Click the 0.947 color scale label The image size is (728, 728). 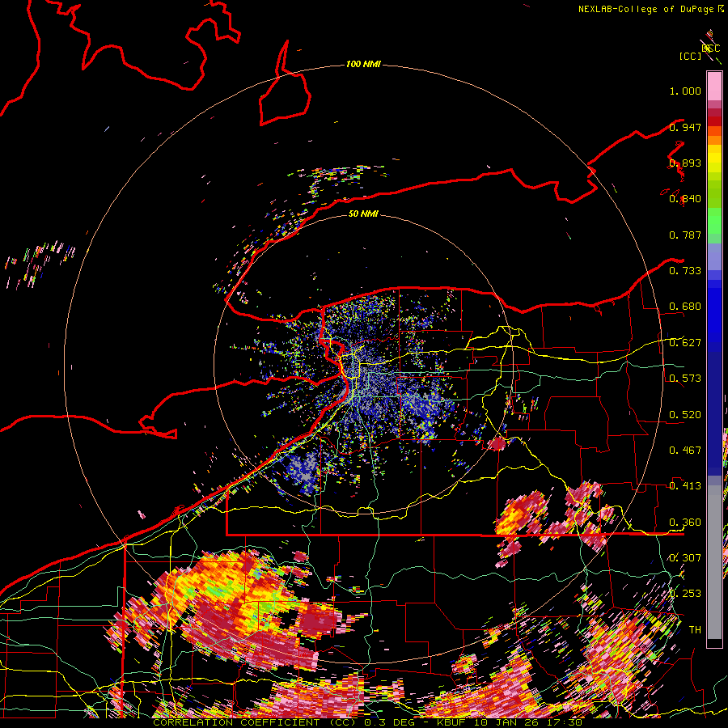tap(685, 127)
